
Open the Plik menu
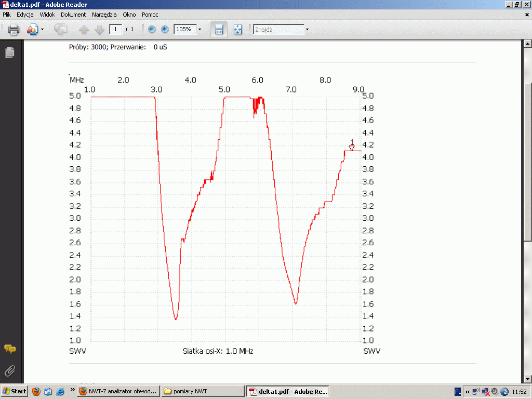pyautogui.click(x=7, y=15)
